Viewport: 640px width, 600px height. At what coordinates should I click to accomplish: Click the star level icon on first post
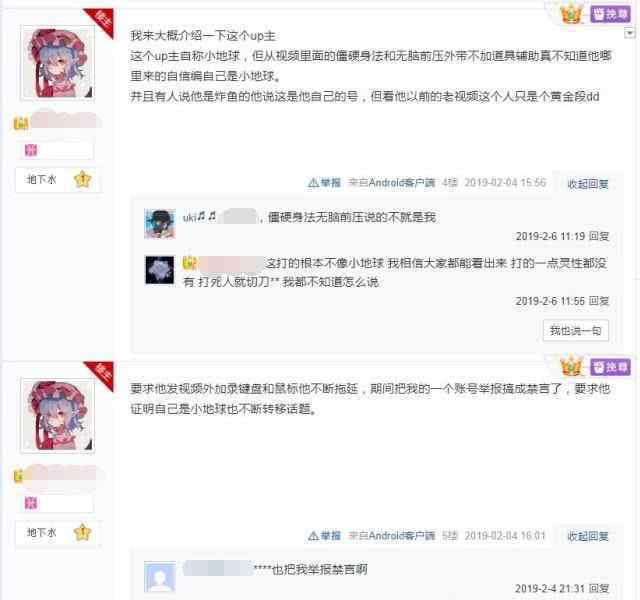point(82,180)
